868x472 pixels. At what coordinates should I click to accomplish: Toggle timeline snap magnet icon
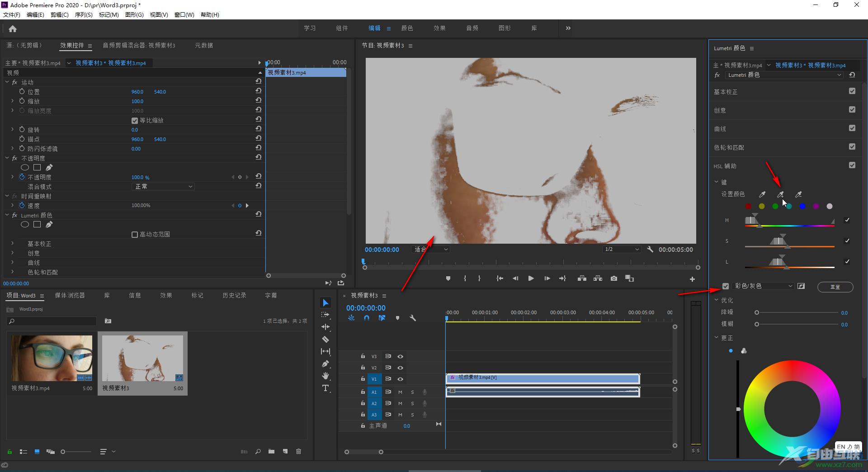point(367,318)
